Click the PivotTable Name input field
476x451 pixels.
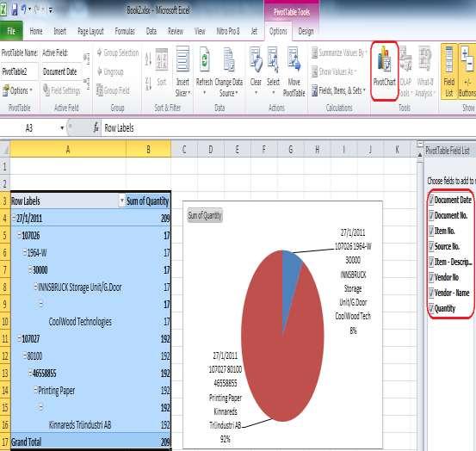(19, 71)
